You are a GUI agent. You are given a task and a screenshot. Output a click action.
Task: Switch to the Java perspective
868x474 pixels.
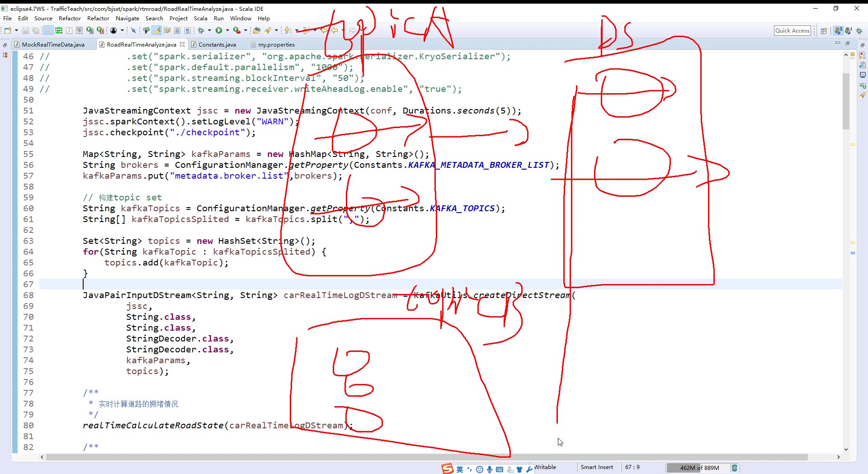(x=849, y=30)
